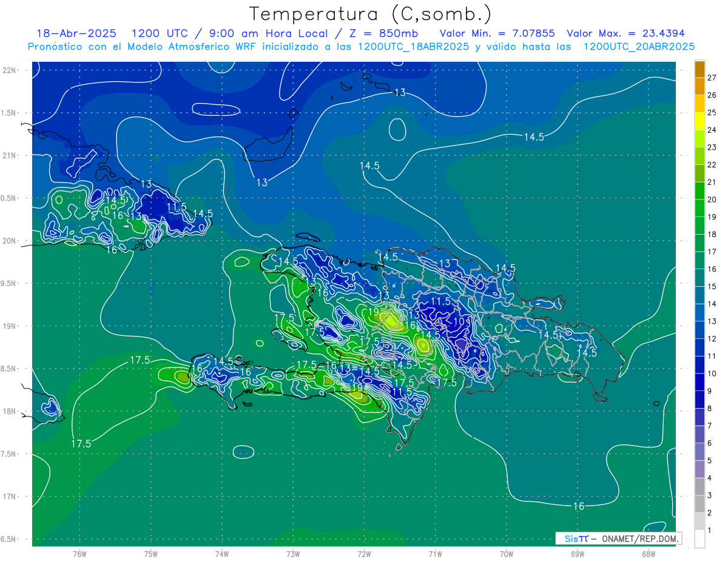Select 'Valor Min. = 7.07855' text
The width and height of the screenshot is (728, 562).
tap(497, 33)
